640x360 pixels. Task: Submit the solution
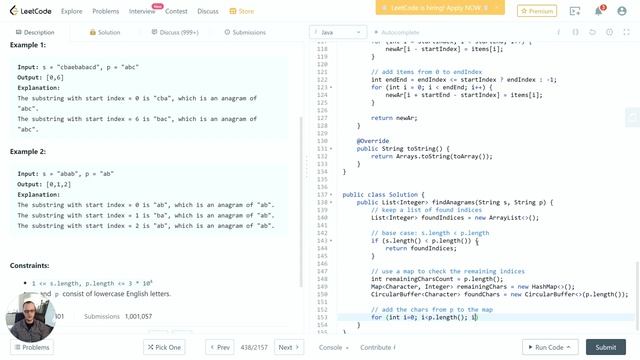(606, 347)
